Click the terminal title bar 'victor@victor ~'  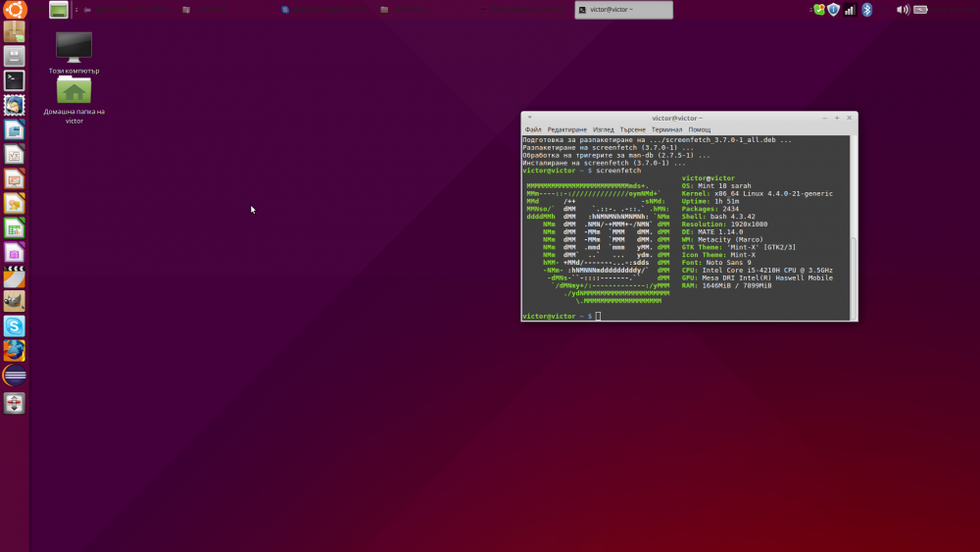677,118
